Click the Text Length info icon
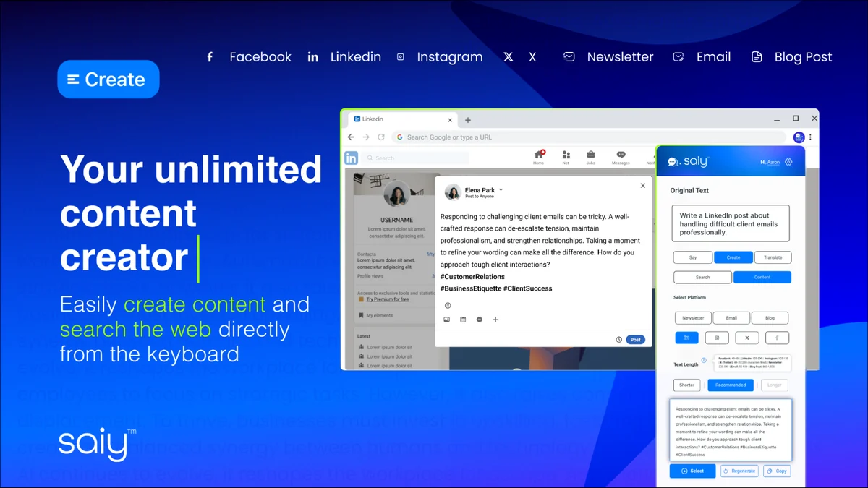 [704, 360]
